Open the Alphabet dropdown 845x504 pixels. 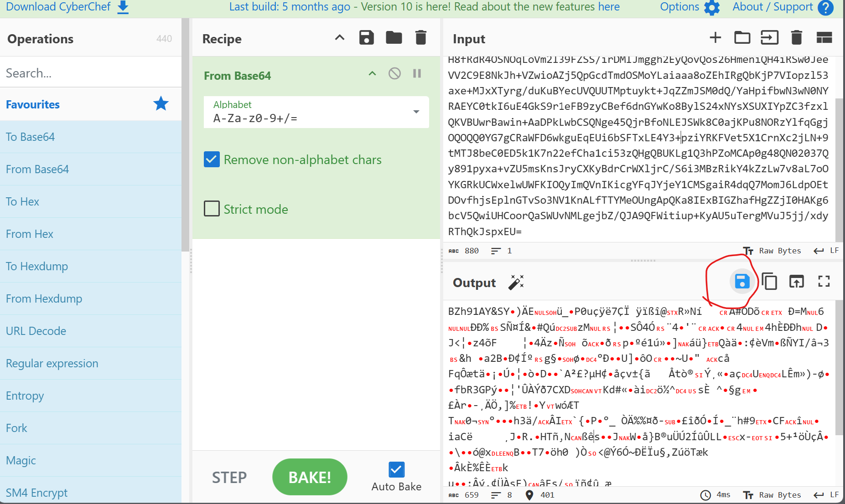(416, 112)
